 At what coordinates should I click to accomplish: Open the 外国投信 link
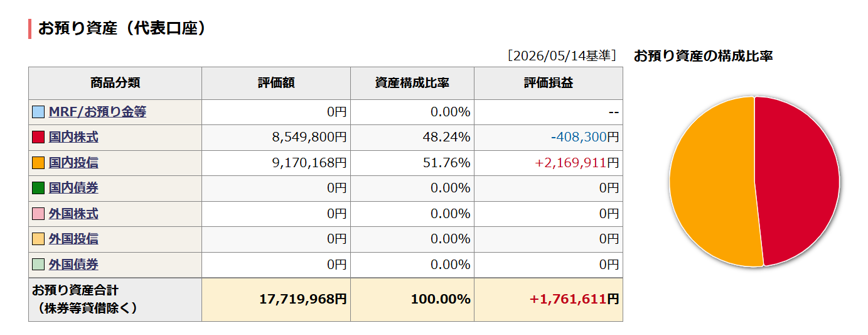pyautogui.click(x=73, y=239)
